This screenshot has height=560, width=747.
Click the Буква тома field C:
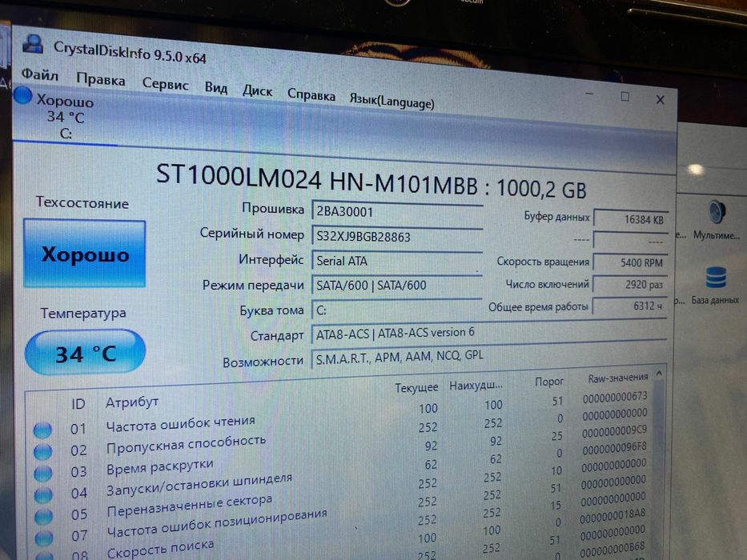coord(397,310)
